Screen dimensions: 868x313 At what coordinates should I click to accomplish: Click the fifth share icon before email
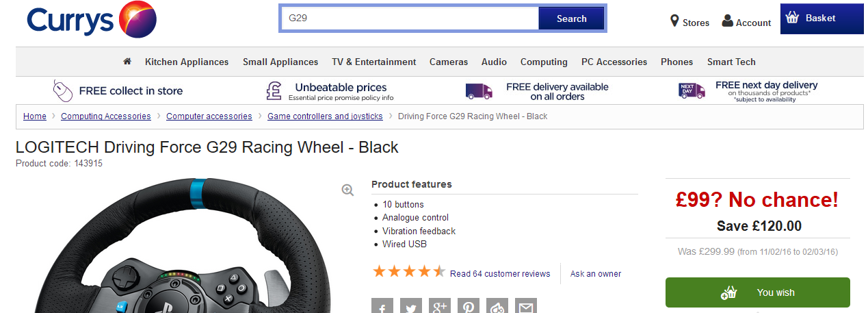497,305
